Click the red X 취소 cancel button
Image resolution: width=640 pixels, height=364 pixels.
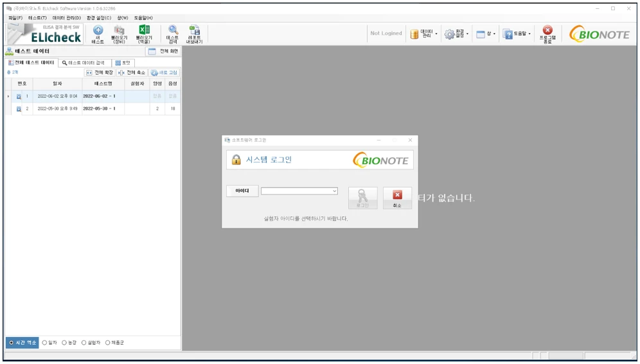pyautogui.click(x=397, y=198)
